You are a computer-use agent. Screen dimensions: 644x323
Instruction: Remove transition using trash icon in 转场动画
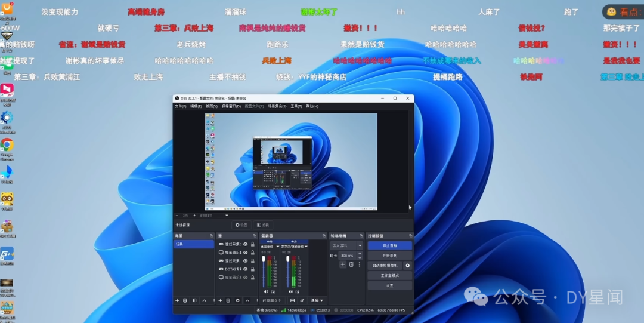pos(351,264)
